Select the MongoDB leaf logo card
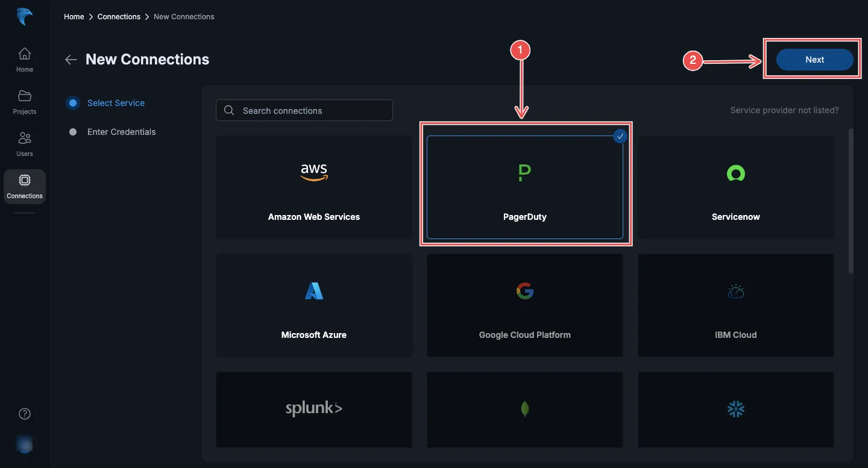Screen dimensions: 868x468 click(525, 410)
